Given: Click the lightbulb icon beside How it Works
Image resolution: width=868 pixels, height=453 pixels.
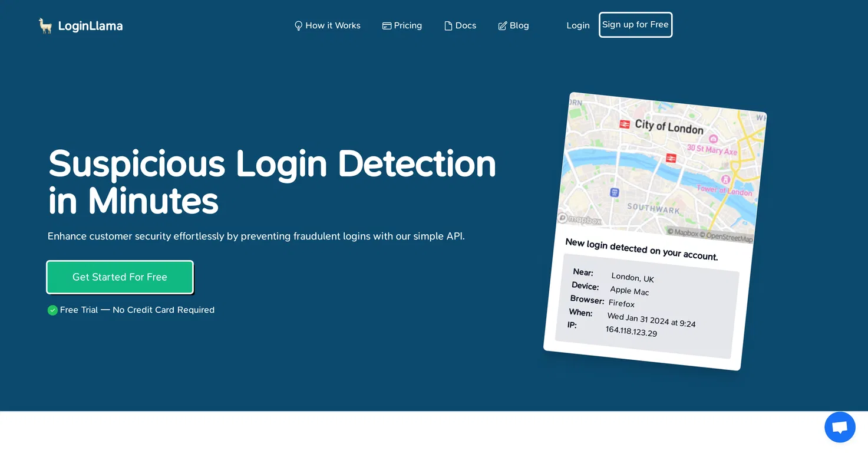Looking at the screenshot, I should coord(298,26).
